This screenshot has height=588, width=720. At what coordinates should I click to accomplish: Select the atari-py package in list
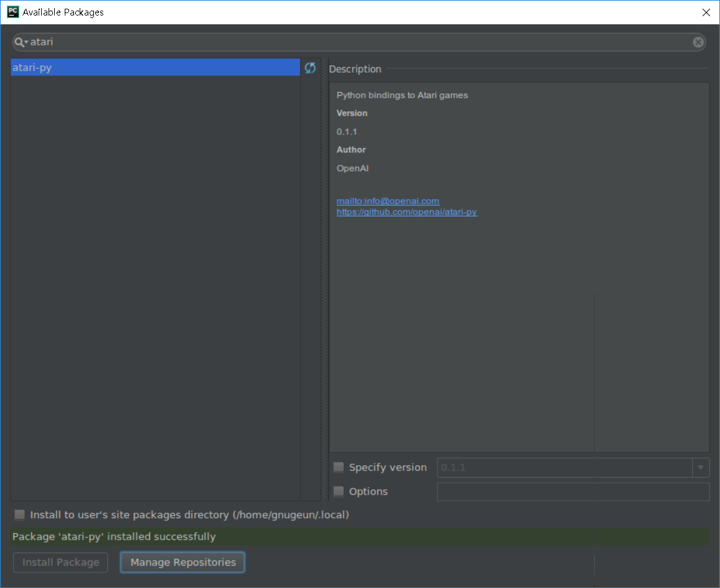155,67
